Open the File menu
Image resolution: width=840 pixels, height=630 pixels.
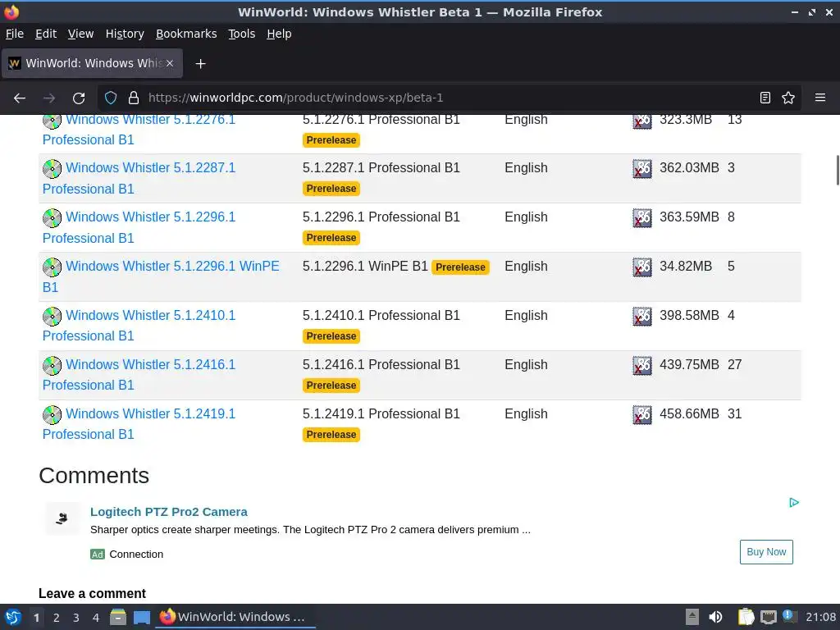click(x=15, y=34)
